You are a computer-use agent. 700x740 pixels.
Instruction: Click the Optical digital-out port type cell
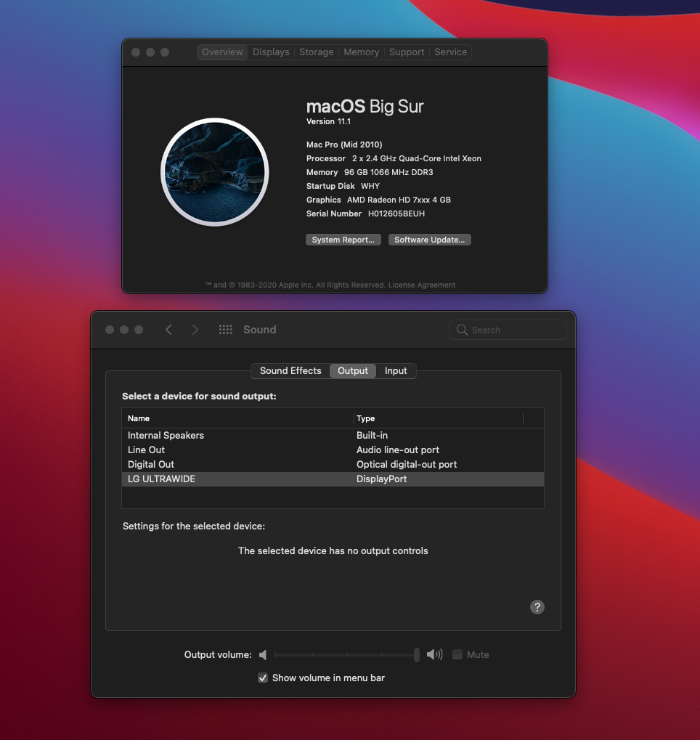tap(407, 464)
